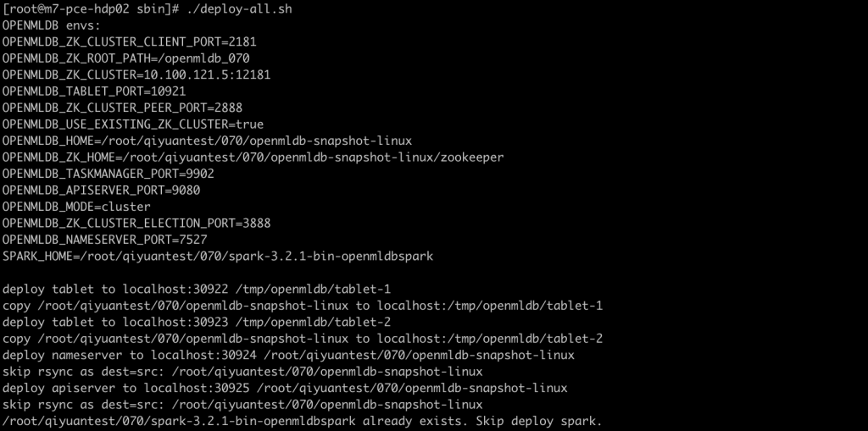Click the OPENMLDB_APISERVER_PORT=9080 line
The height and width of the screenshot is (431, 868).
point(102,191)
